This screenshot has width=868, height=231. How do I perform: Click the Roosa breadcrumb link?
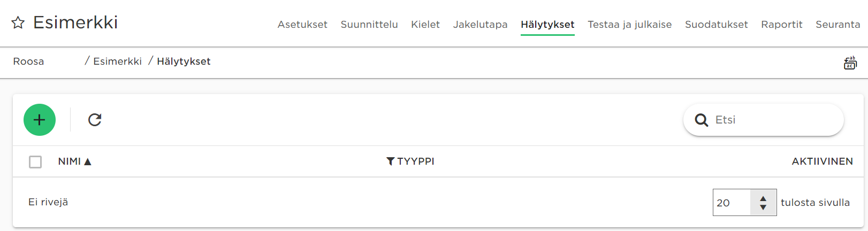click(x=28, y=61)
